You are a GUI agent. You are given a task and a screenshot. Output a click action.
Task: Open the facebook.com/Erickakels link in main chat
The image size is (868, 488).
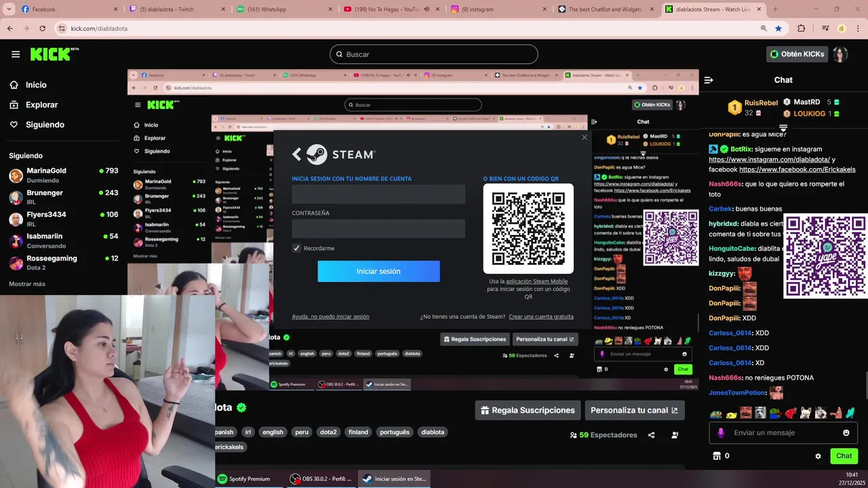tap(797, 169)
